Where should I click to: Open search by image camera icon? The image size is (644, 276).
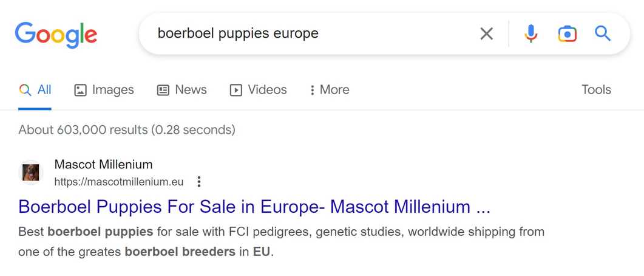(x=567, y=33)
